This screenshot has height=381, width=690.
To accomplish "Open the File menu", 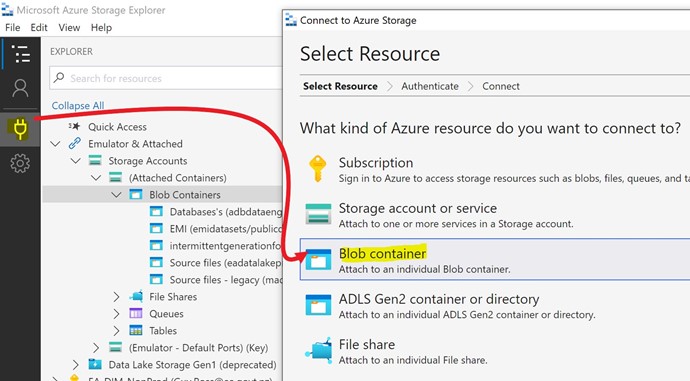I will (13, 28).
